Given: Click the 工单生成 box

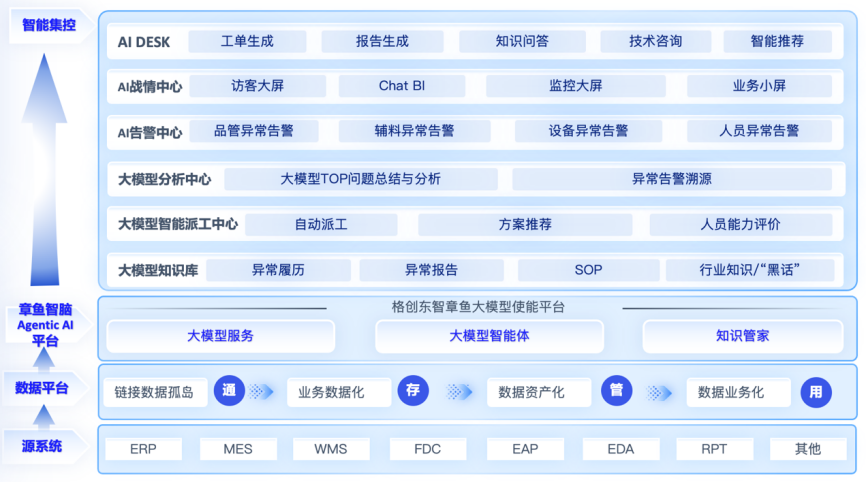Looking at the screenshot, I should (247, 41).
